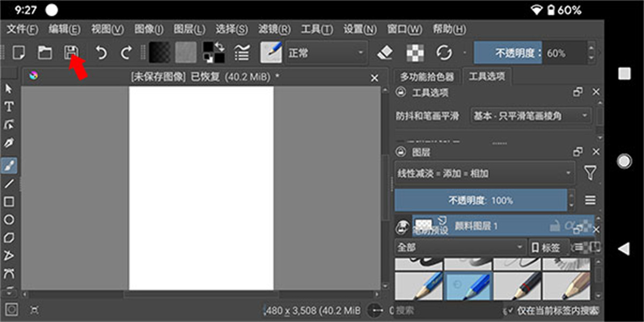Image resolution: width=644 pixels, height=322 pixels.
Task: Select the Rectangle tool
Action: click(8, 201)
